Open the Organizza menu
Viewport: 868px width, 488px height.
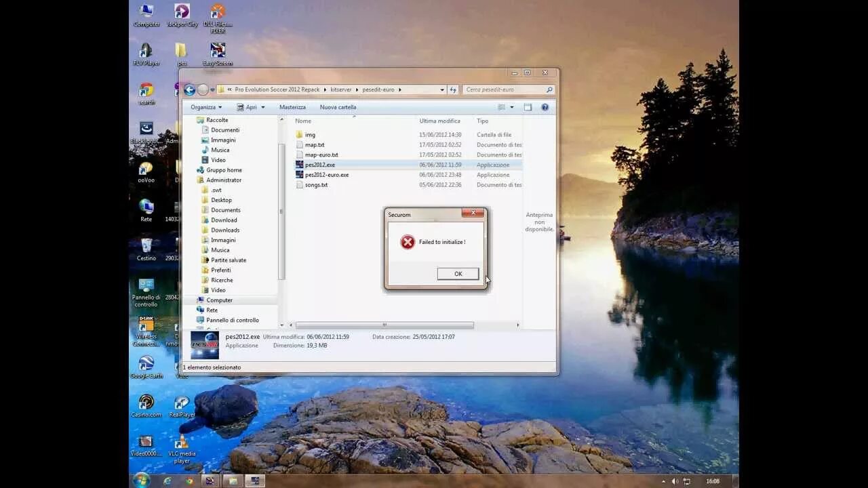(x=206, y=107)
